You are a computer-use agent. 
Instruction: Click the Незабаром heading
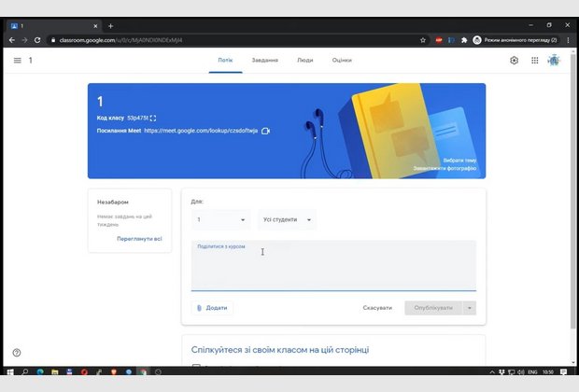pos(113,203)
